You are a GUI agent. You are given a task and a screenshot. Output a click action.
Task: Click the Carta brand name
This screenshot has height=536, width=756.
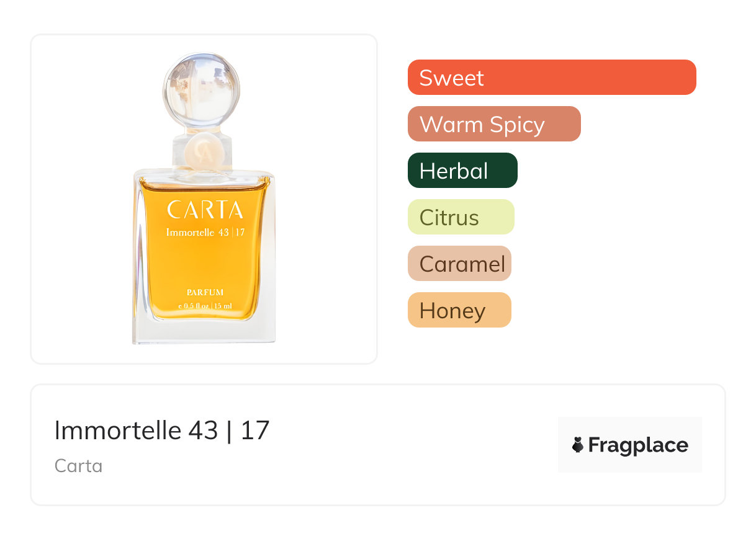click(x=78, y=465)
